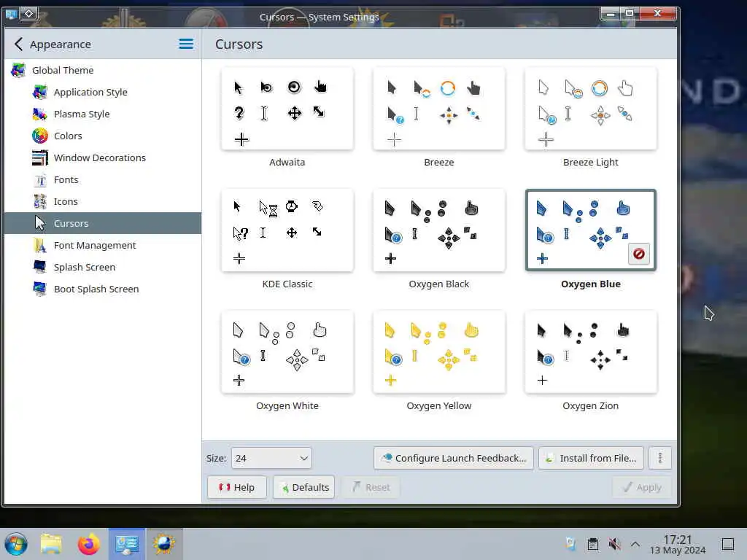Screen dimensions: 747x560
Task: Expand the hidden system tray icons
Action: [635, 544]
